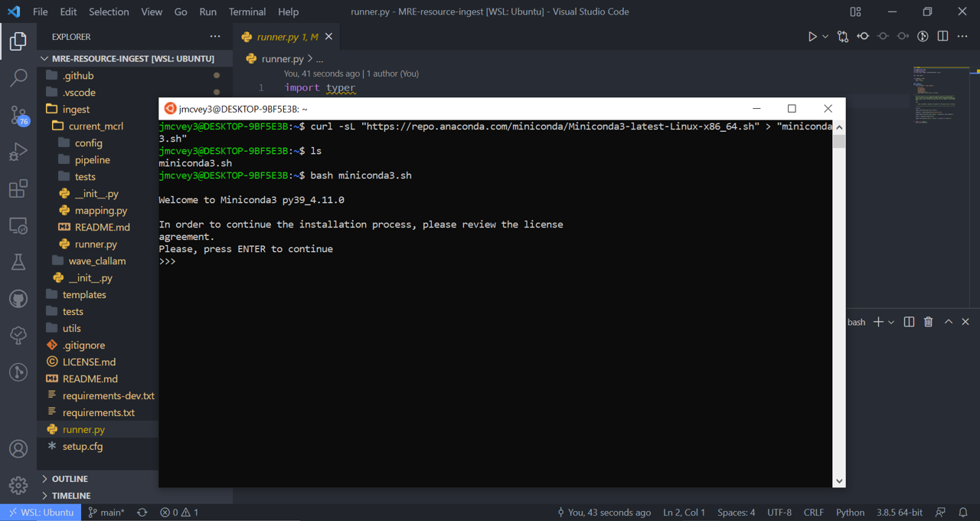
Task: Open the View menu
Action: point(152,11)
